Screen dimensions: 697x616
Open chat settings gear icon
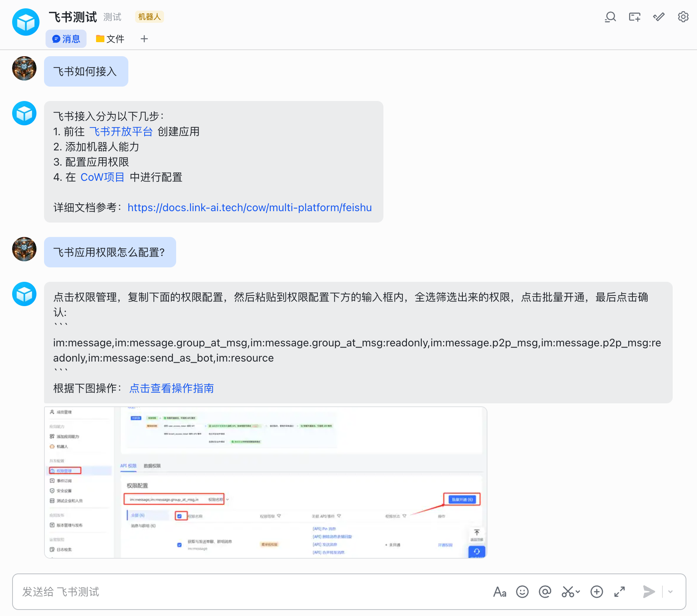click(683, 17)
